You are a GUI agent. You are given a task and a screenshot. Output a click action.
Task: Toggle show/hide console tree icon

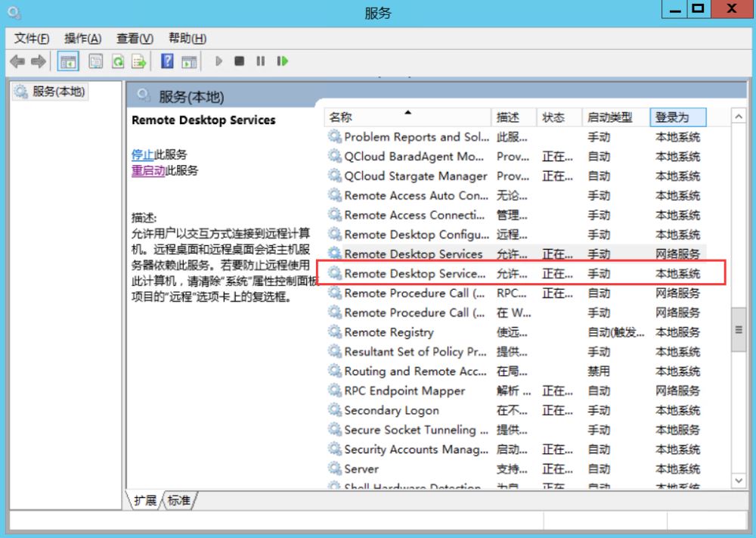click(x=68, y=61)
